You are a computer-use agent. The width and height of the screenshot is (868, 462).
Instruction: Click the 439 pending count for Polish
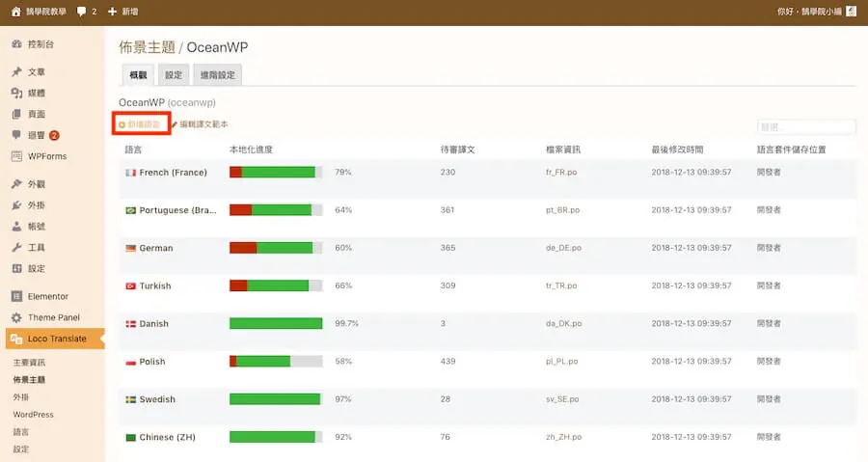coord(448,362)
